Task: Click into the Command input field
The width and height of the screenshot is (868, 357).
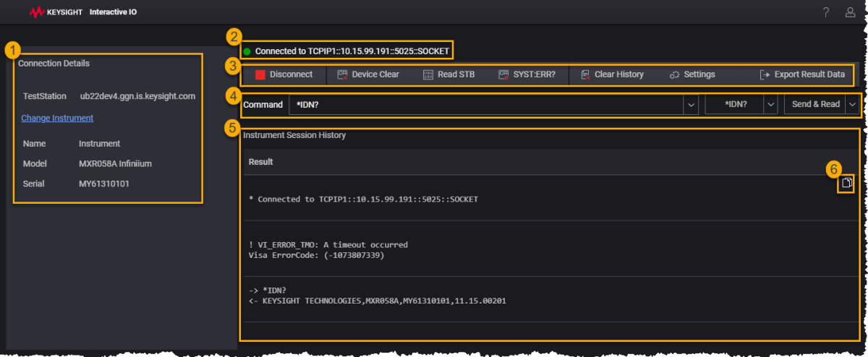Action: click(485, 105)
